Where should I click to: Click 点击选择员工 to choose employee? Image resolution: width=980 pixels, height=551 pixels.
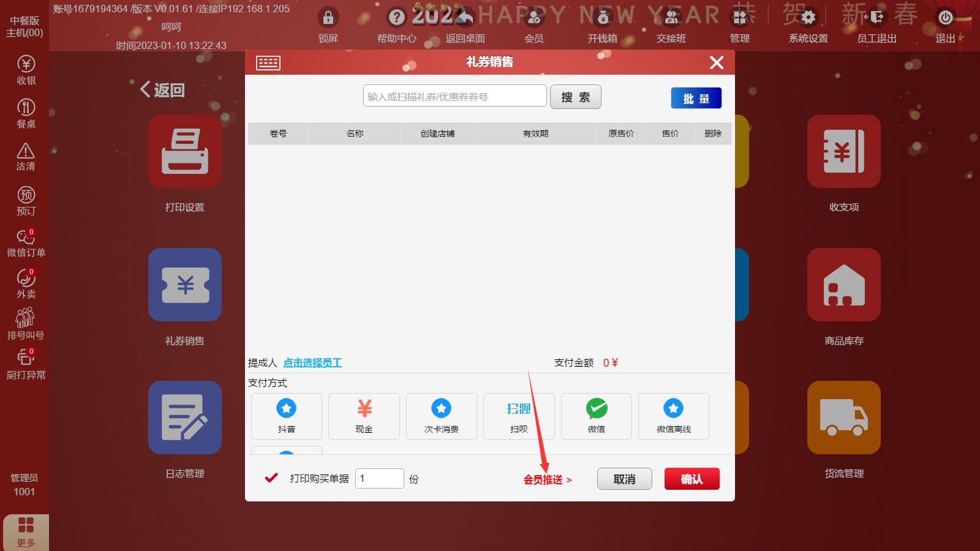(312, 363)
